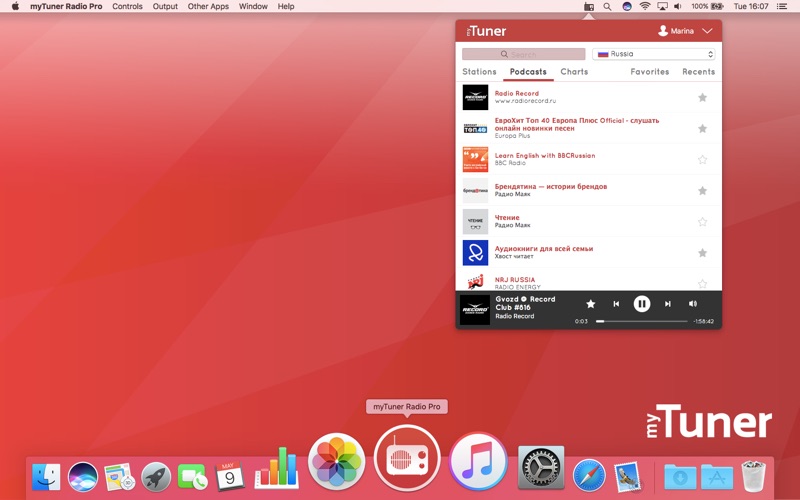The height and width of the screenshot is (500, 800).
Task: Select the Radio Record podcast title
Action: [516, 93]
